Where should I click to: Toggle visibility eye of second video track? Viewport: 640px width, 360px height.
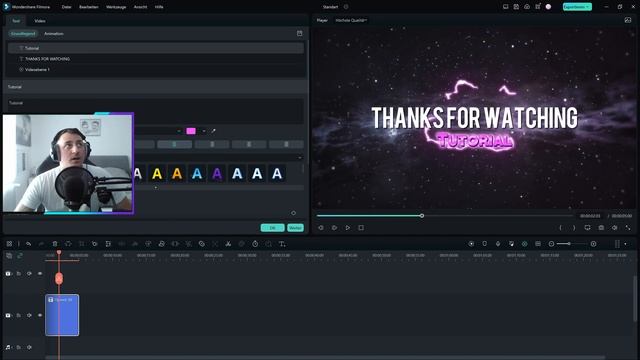click(x=40, y=315)
